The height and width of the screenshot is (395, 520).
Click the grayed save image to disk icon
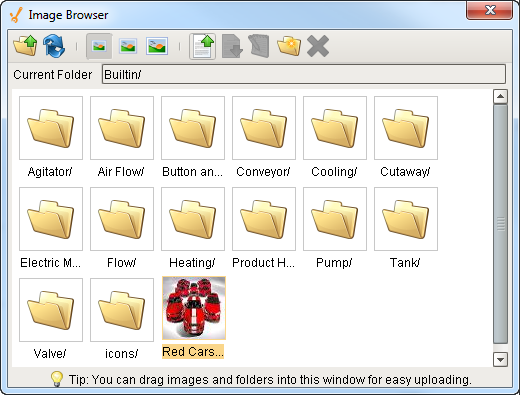coord(232,46)
